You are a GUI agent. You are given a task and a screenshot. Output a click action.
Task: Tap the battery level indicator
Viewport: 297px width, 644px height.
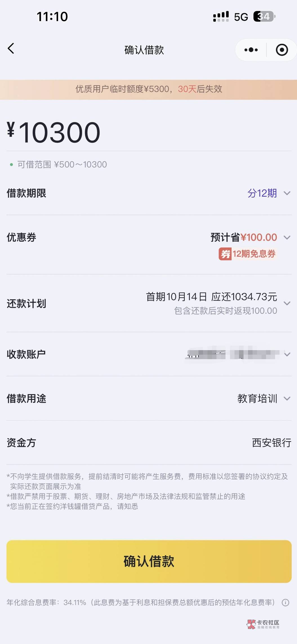tap(264, 16)
